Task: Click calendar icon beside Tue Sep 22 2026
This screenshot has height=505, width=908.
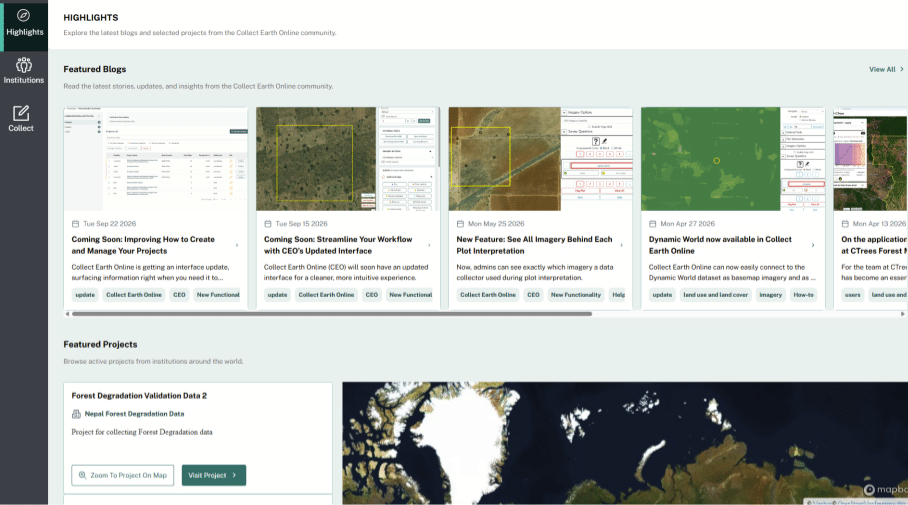Action: point(75,224)
